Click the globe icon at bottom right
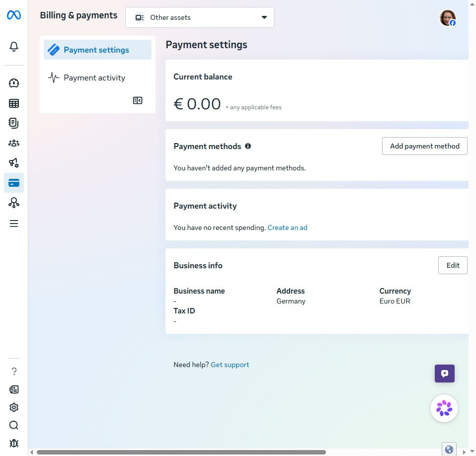The image size is (476, 456). pos(449,449)
